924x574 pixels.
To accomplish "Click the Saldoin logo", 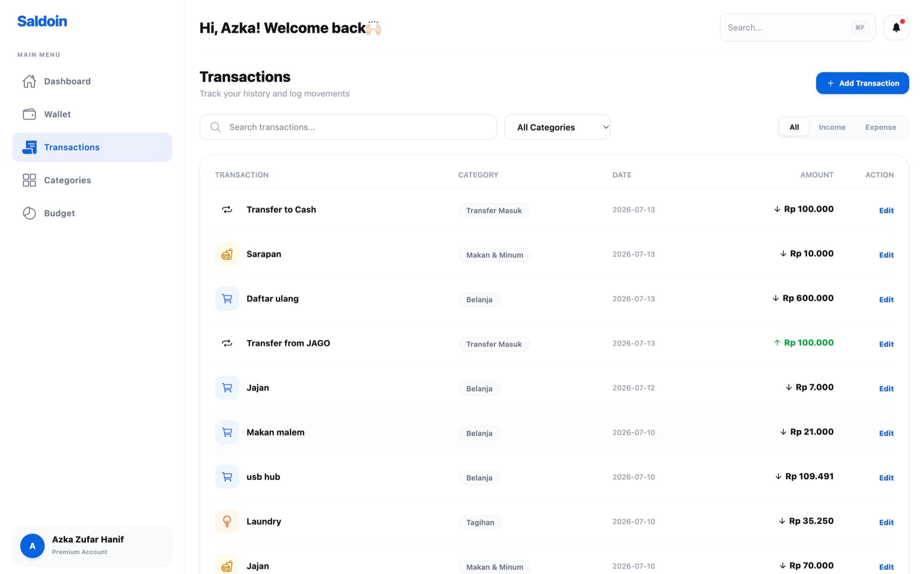I will click(x=42, y=21).
